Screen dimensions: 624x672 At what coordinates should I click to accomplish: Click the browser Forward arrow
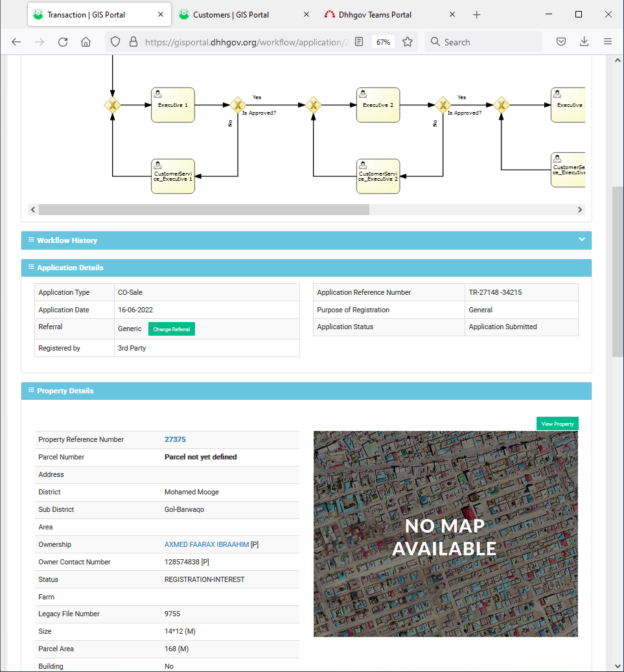pos(40,41)
